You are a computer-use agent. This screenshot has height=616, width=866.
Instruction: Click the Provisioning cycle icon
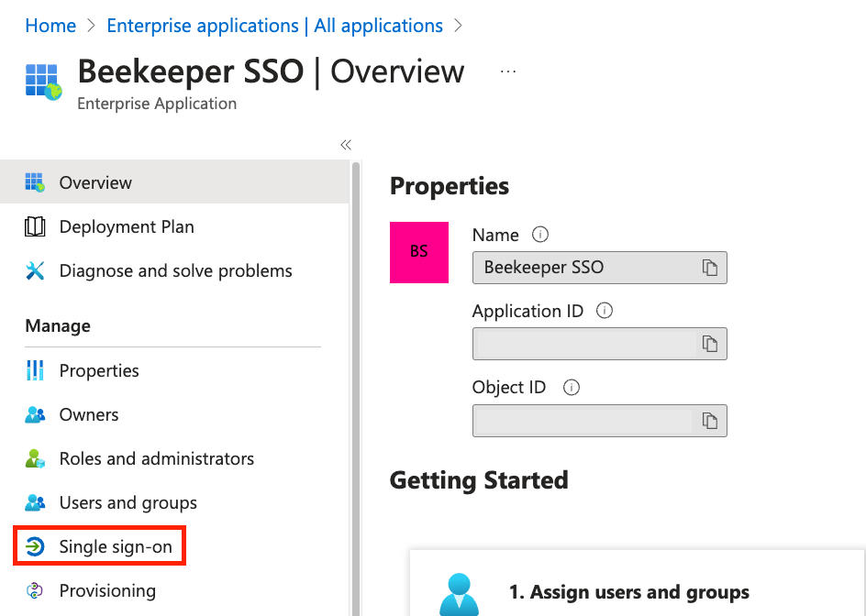click(x=35, y=590)
